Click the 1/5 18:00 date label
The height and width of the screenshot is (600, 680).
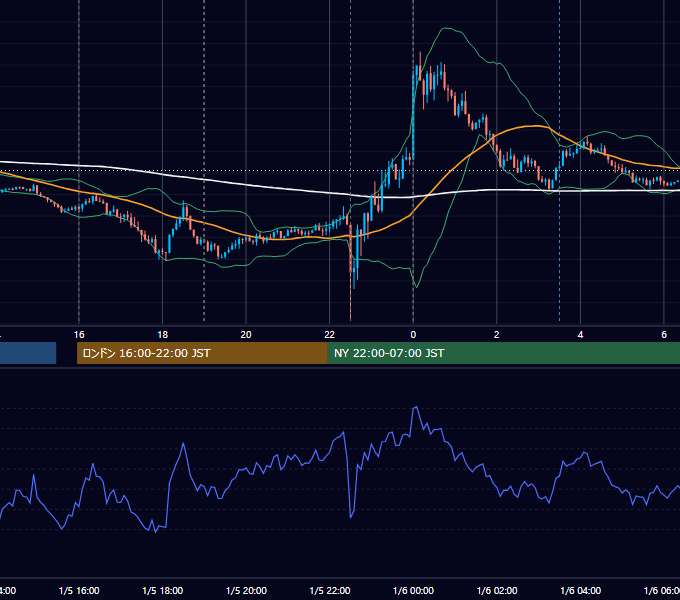point(163,590)
